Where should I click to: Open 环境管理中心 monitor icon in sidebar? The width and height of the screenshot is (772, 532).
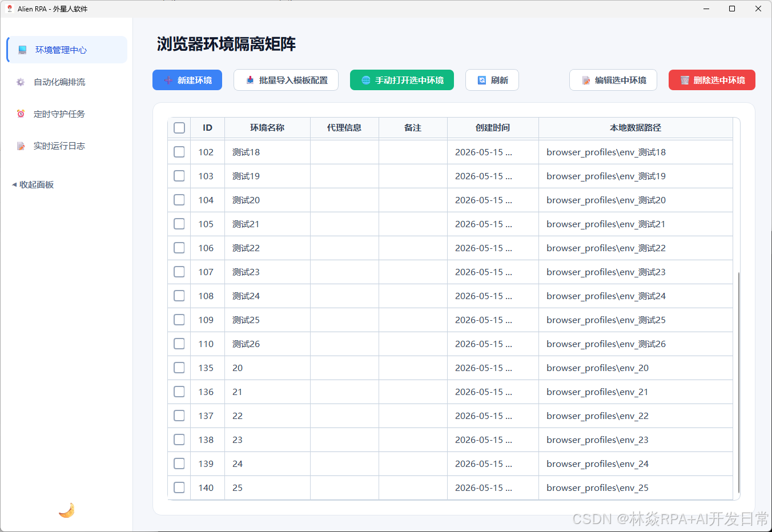click(x=22, y=50)
